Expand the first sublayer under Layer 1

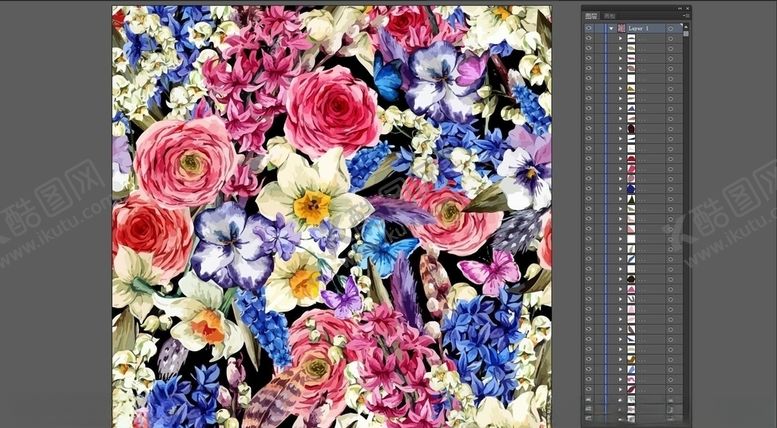(x=620, y=38)
